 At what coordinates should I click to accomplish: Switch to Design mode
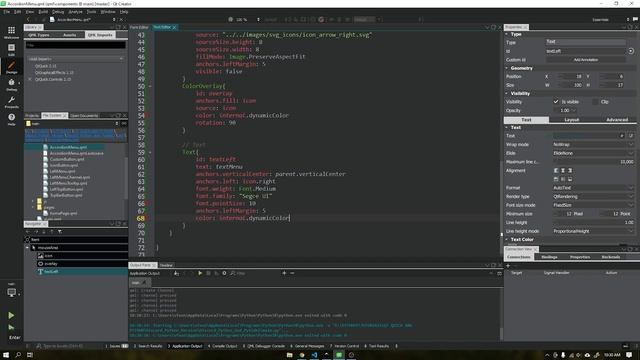click(11, 67)
